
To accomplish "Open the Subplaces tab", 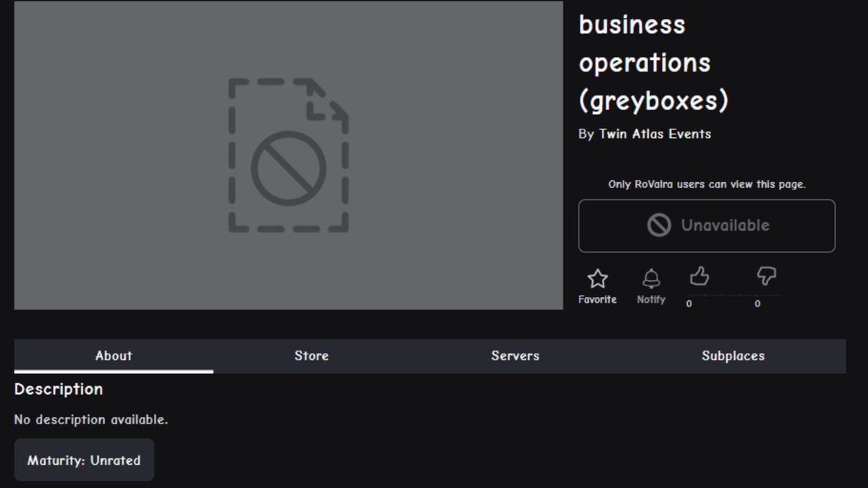I will (x=733, y=356).
